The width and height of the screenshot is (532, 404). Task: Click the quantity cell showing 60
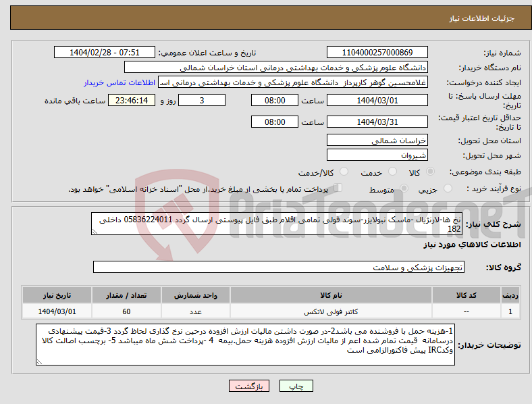126,311
